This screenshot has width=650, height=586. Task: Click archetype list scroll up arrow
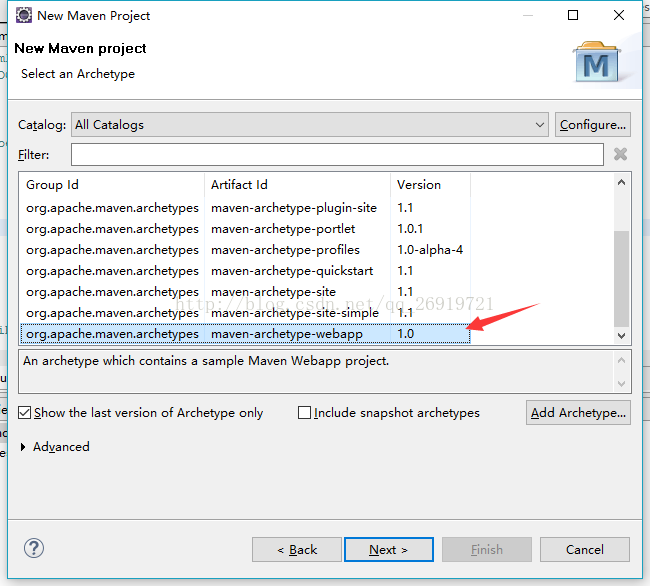tap(621, 182)
